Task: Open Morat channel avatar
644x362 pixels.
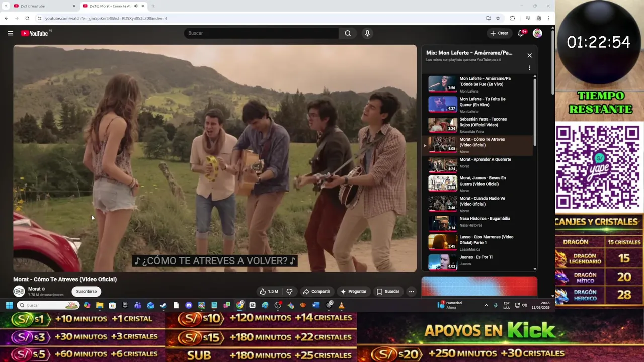Action: point(19,291)
